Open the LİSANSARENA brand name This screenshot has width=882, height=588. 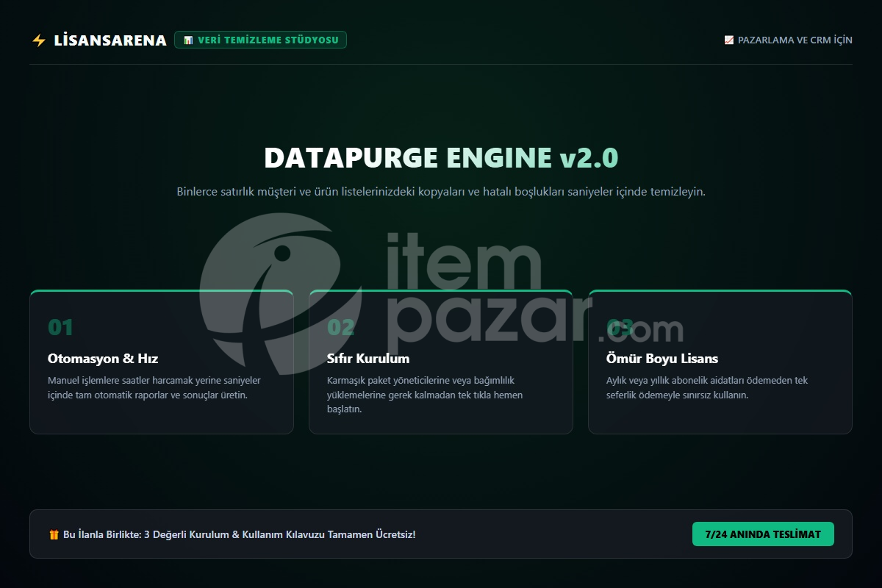point(110,40)
